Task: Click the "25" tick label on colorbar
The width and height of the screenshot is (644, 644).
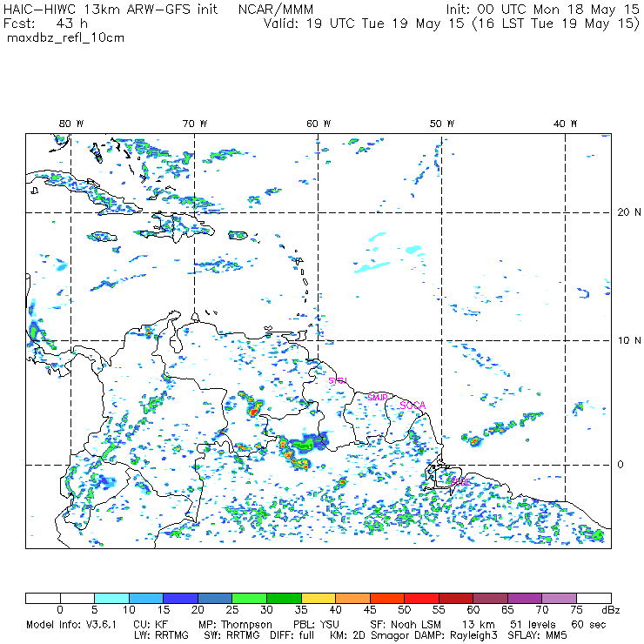Action: [x=232, y=610]
